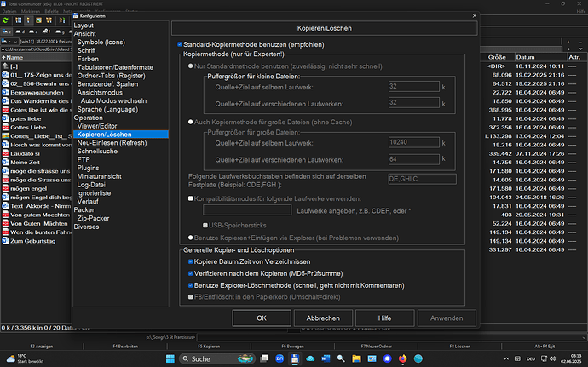The image size is (588, 367).
Task: Select drive g in the drive bar
Action: click(60, 32)
